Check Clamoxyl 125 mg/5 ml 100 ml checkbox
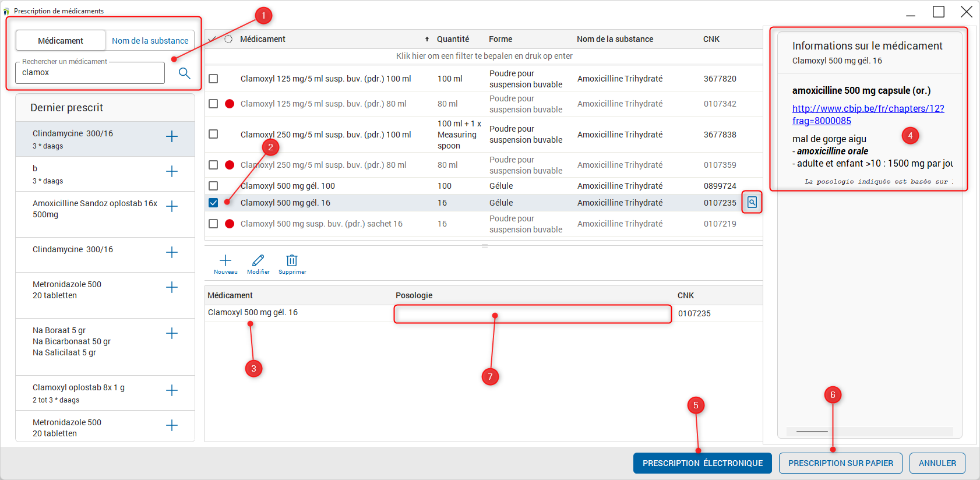980x480 pixels. pos(213,79)
